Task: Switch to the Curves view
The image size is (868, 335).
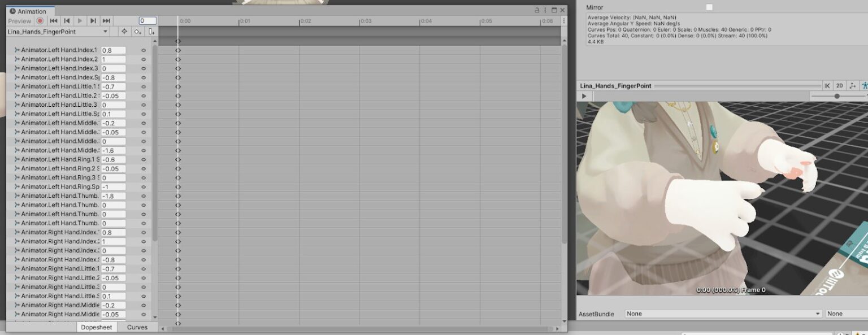Action: pyautogui.click(x=137, y=327)
